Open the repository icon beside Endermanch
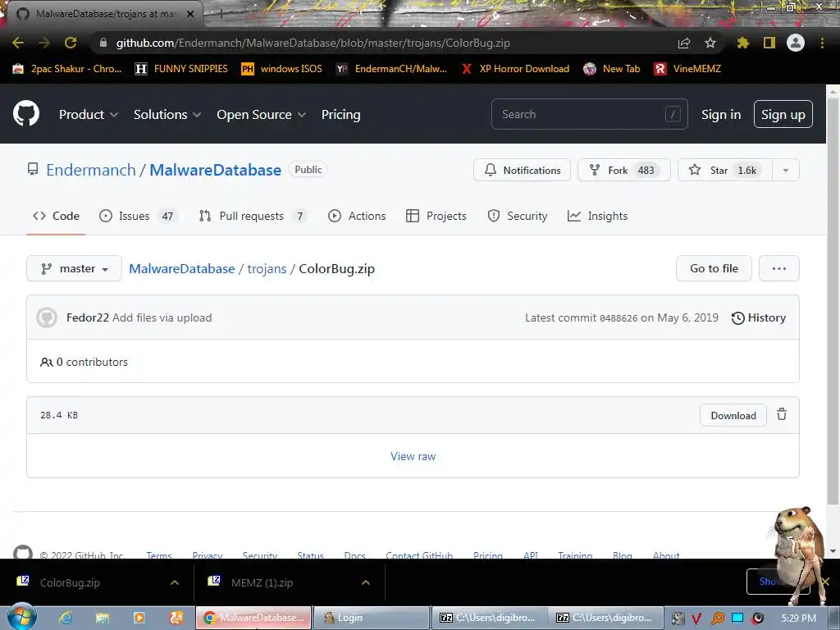 (33, 170)
